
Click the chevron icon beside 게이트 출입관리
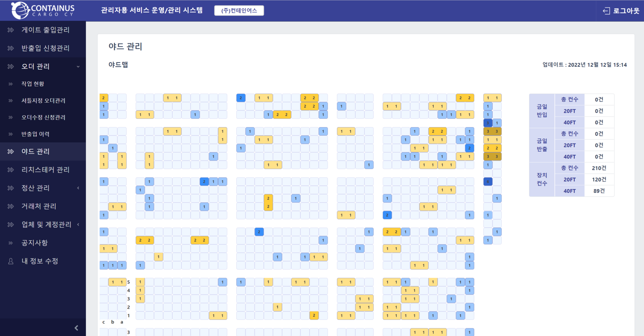click(x=11, y=30)
